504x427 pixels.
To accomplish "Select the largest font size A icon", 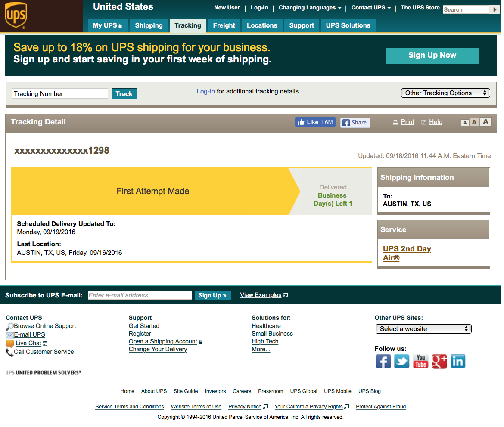I will (x=485, y=122).
